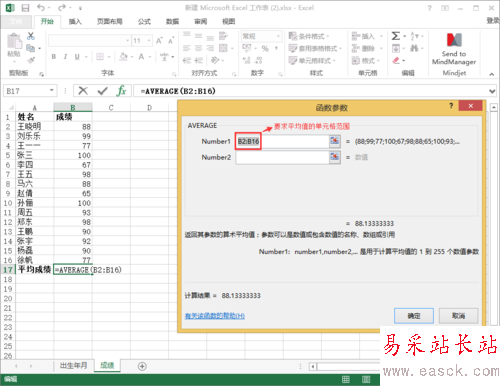
Task: Open the font size 11 dropdown
Action: (149, 41)
